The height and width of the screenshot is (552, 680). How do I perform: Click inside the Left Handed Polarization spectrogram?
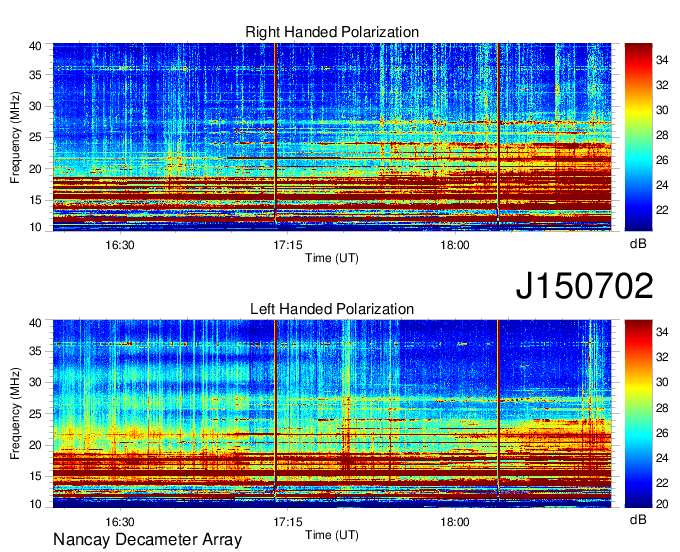332,414
